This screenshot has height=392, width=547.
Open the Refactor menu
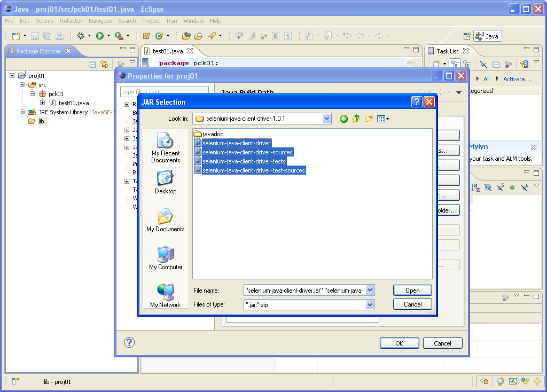pyautogui.click(x=71, y=21)
